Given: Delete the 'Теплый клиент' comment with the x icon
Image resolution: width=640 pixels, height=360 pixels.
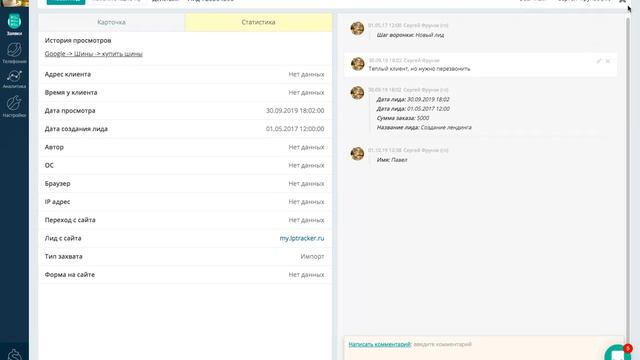Looking at the screenshot, I should click(608, 61).
